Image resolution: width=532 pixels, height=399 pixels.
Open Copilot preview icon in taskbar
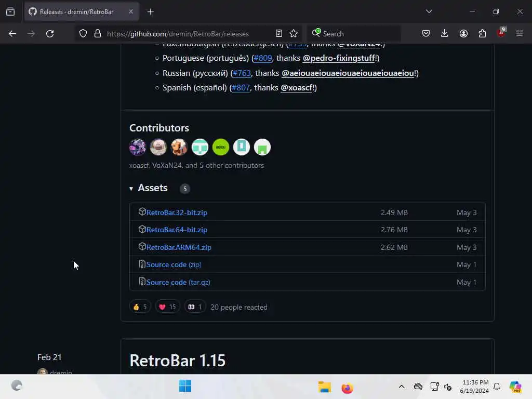point(515,387)
